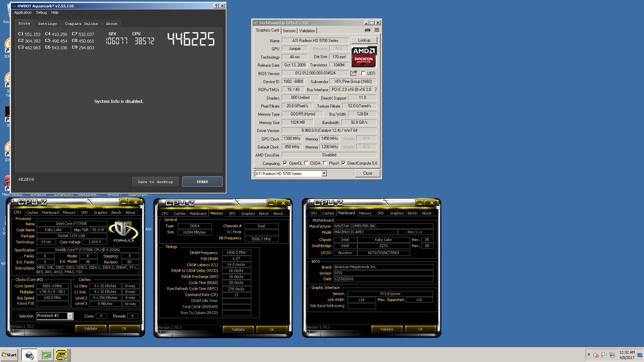Open the CPU-Z taskbar icon
The height and width of the screenshot is (362, 644).
click(61, 355)
